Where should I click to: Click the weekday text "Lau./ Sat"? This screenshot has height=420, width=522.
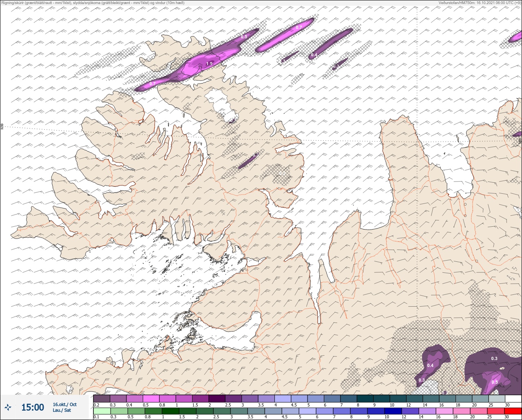click(62, 410)
